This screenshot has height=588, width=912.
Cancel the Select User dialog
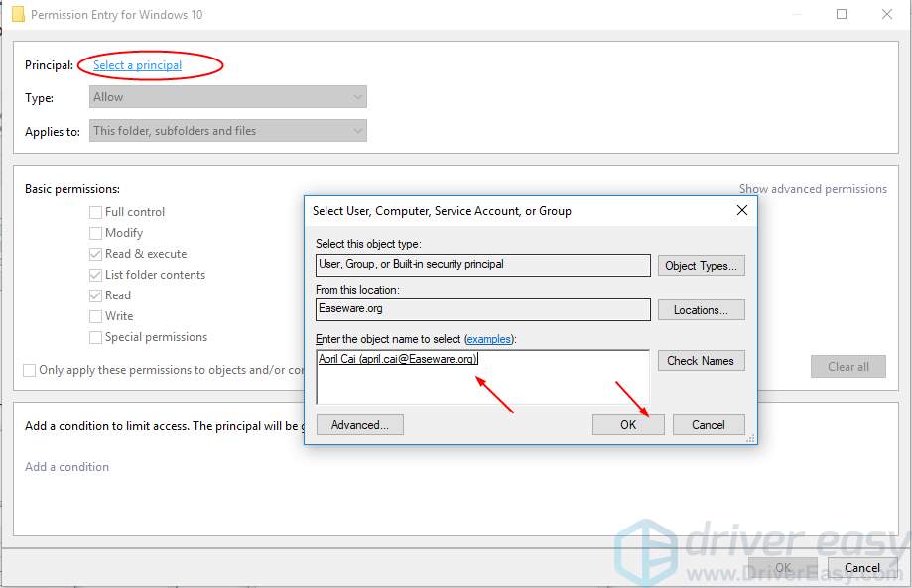point(708,424)
